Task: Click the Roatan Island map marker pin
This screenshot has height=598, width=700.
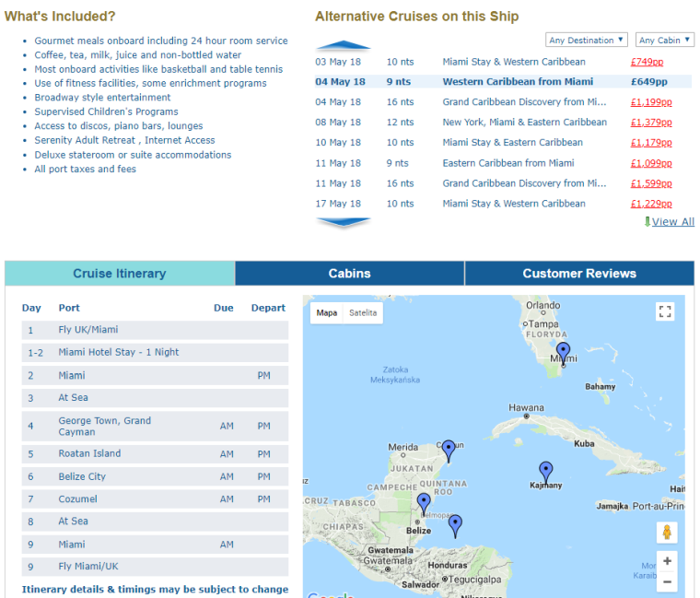Action: point(454,525)
